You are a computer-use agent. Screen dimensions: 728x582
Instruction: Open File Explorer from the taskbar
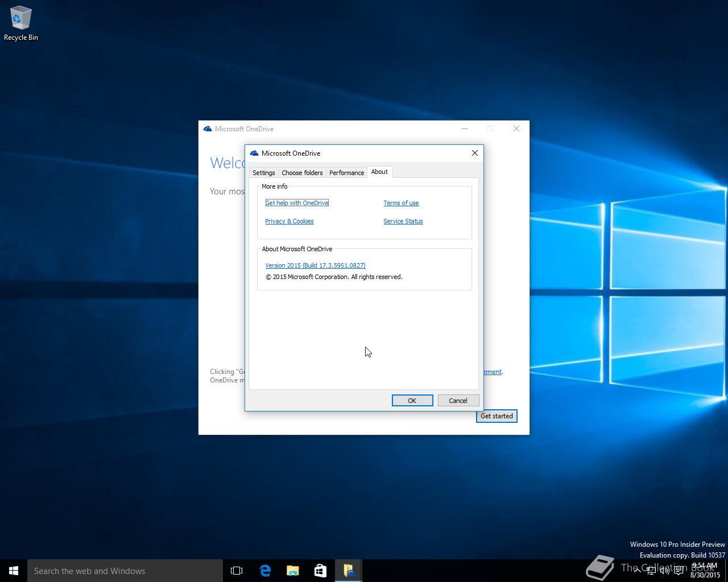coord(293,571)
